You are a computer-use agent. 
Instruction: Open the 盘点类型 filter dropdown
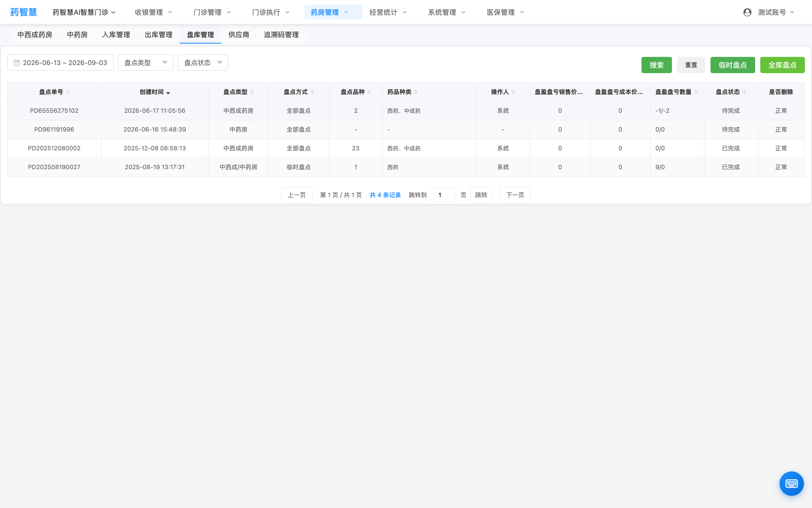[146, 62]
